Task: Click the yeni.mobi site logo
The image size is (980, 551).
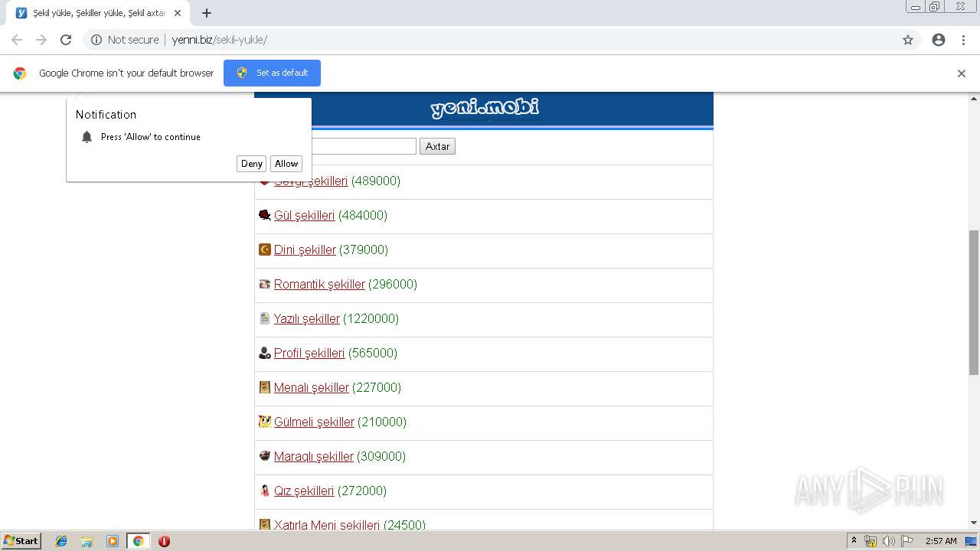Action: click(484, 108)
